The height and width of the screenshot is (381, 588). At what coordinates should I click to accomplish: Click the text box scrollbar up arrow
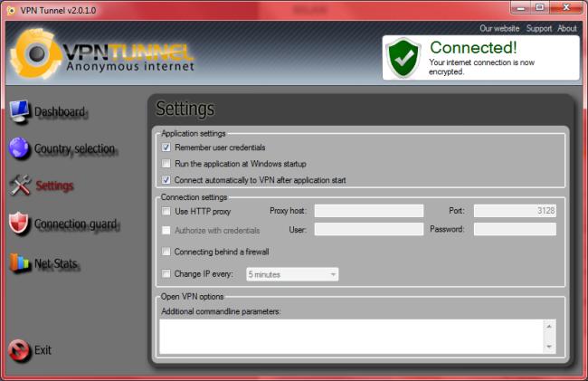549,327
